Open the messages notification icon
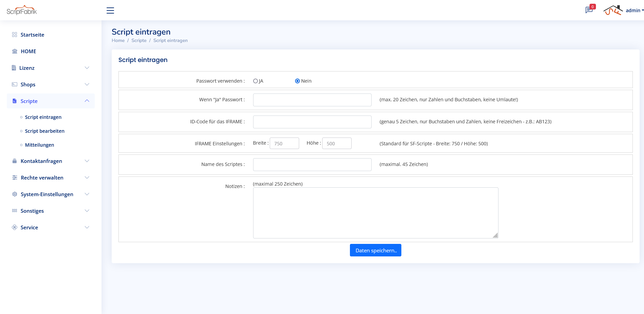 pos(589,10)
